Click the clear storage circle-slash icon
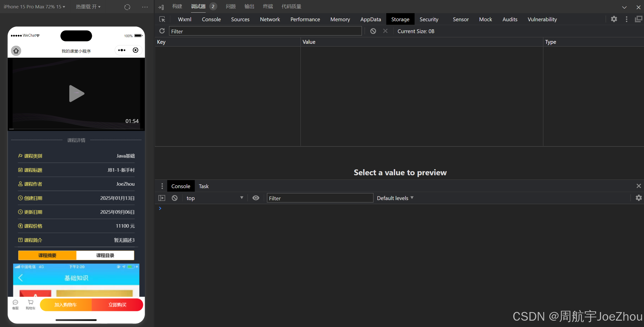This screenshot has width=644, height=327. (x=373, y=31)
